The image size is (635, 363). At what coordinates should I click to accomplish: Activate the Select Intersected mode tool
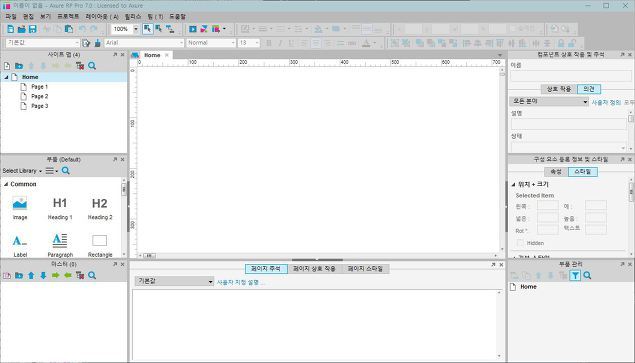coord(147,29)
